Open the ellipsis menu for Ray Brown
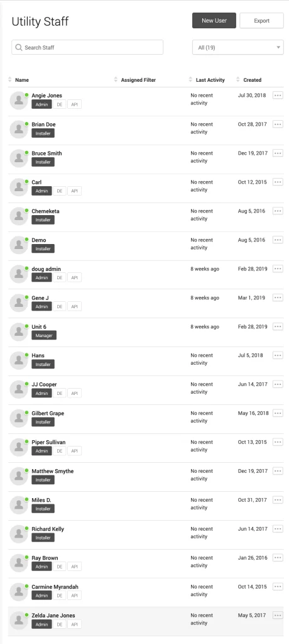 pos(278,558)
